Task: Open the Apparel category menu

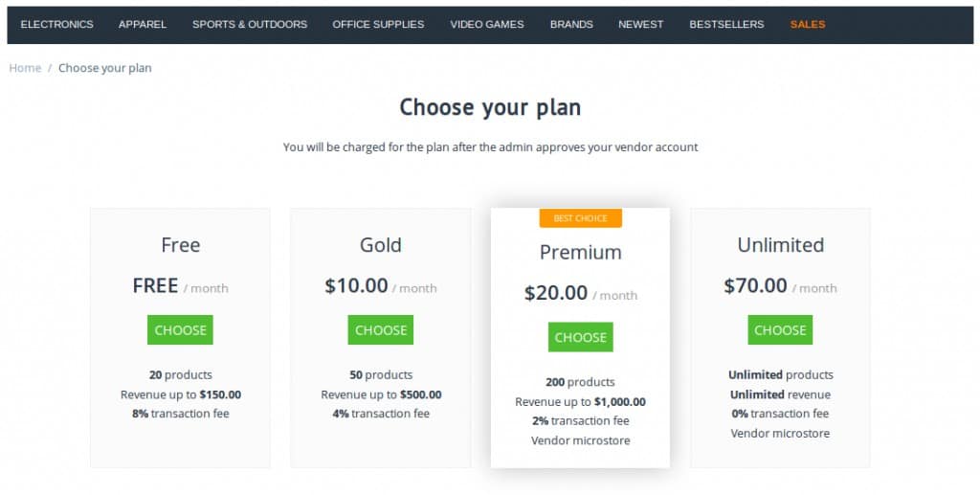Action: 143,24
